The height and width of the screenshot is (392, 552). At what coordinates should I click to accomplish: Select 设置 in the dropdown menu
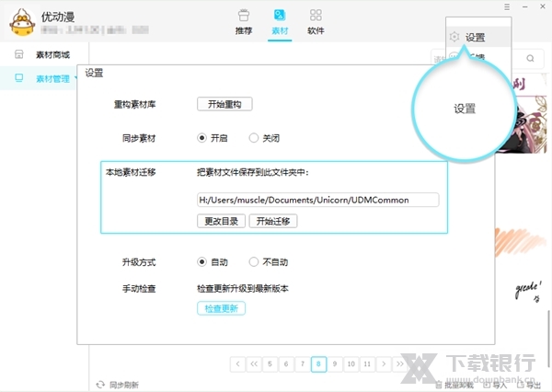[x=478, y=37]
